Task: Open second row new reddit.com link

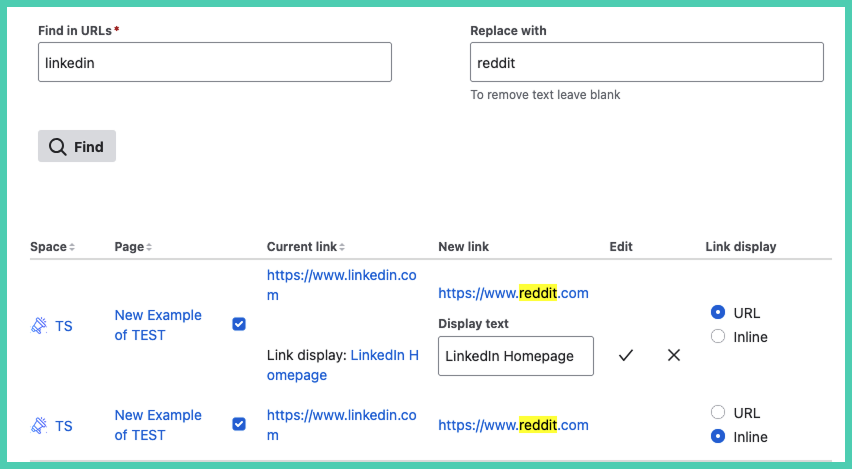Action: click(513, 425)
